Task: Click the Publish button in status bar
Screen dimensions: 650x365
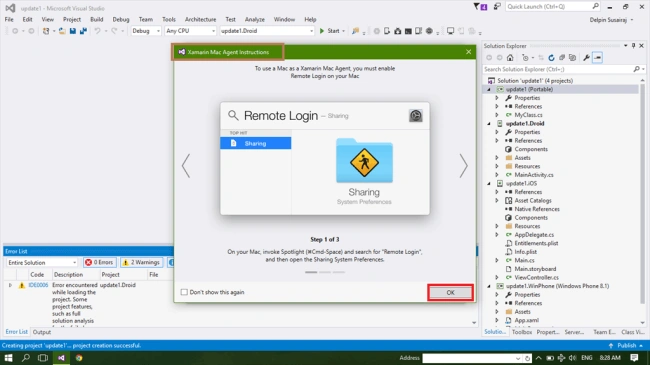Action: [x=626, y=346]
